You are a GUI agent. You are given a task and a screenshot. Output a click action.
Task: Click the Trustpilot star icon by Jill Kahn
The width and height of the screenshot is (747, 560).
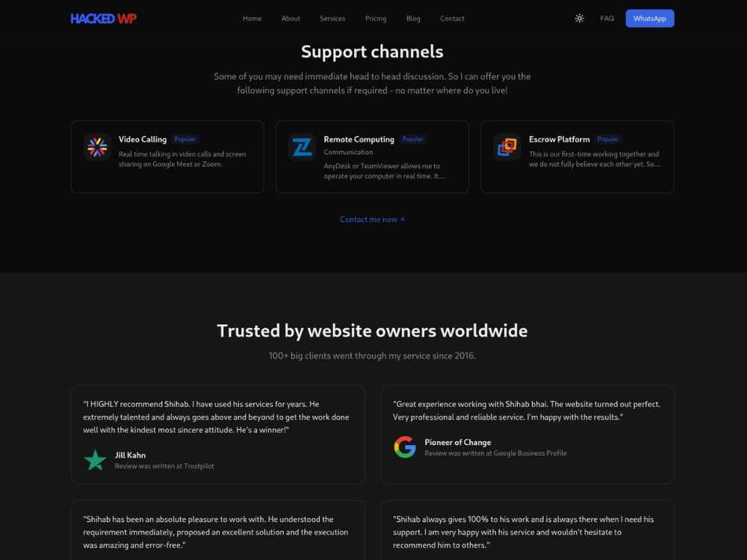click(x=96, y=460)
